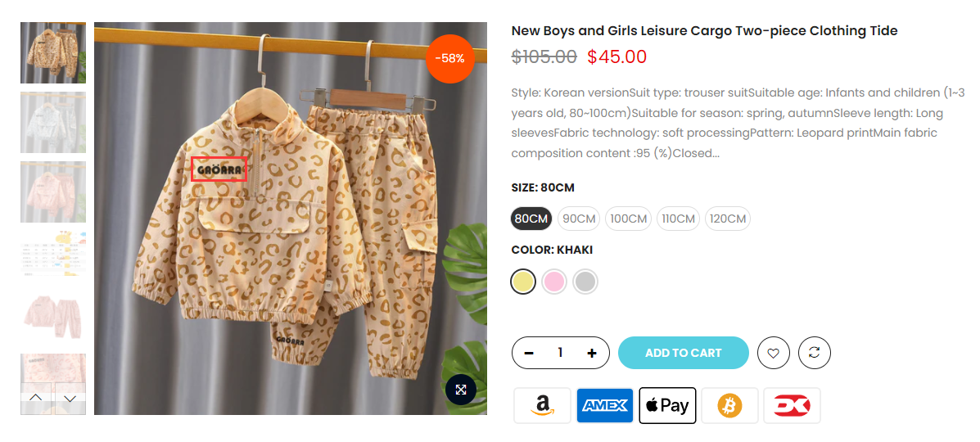Decrease quantity with the minus button
980x442 pixels.
click(x=529, y=354)
